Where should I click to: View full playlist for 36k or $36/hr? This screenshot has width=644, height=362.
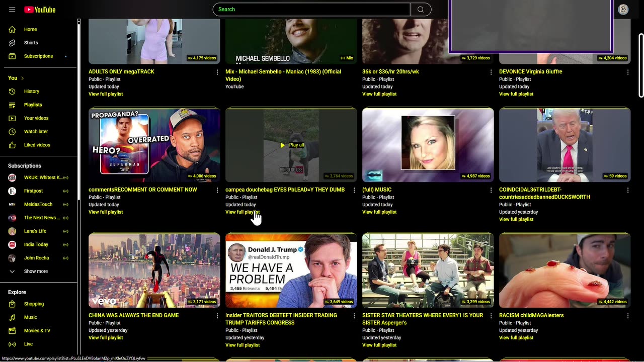coord(379,94)
